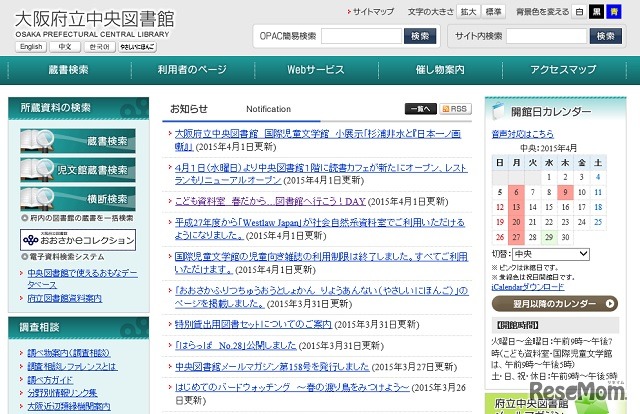Click the OPAC簡易検索 search button
Viewport: 640px width, 414px height.
[x=420, y=36]
